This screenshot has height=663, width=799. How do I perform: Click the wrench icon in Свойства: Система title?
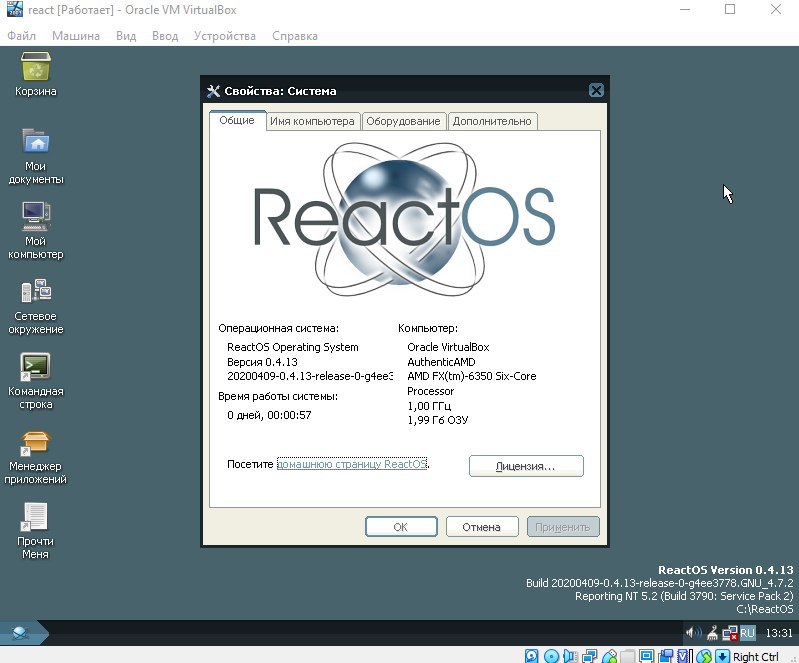pos(213,91)
